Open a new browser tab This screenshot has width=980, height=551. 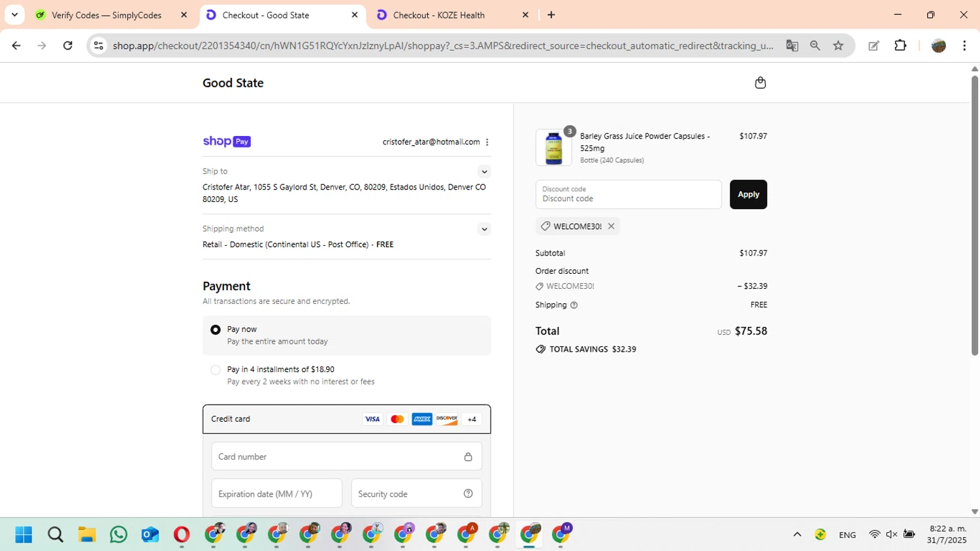[x=551, y=14]
